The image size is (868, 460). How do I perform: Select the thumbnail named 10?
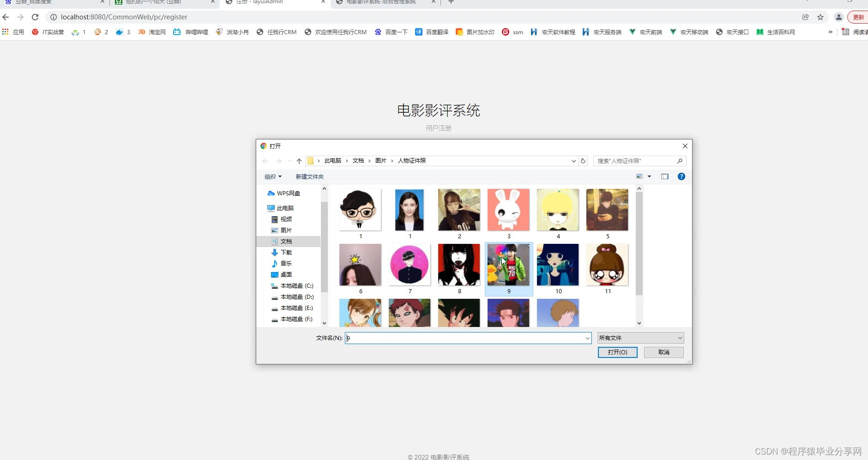pyautogui.click(x=558, y=265)
